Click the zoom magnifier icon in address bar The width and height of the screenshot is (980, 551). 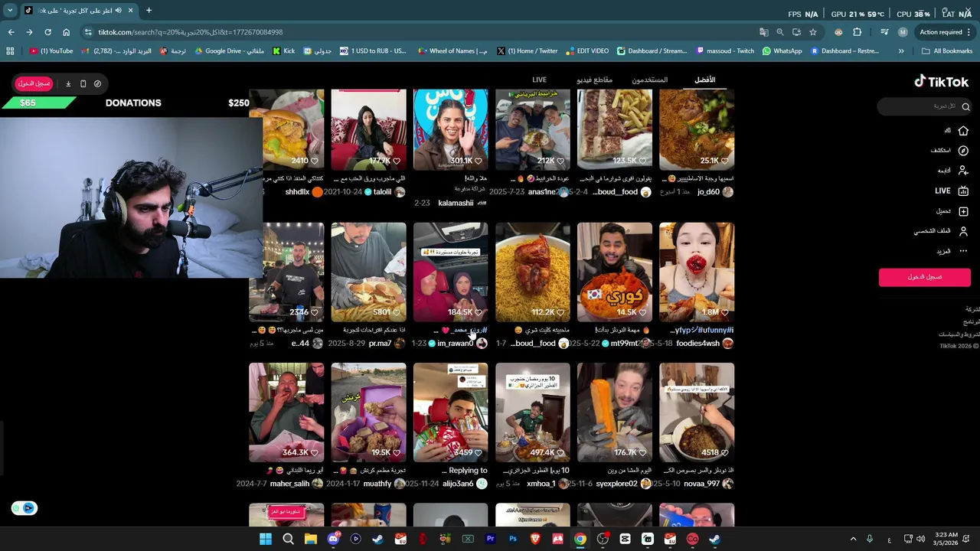coord(779,32)
